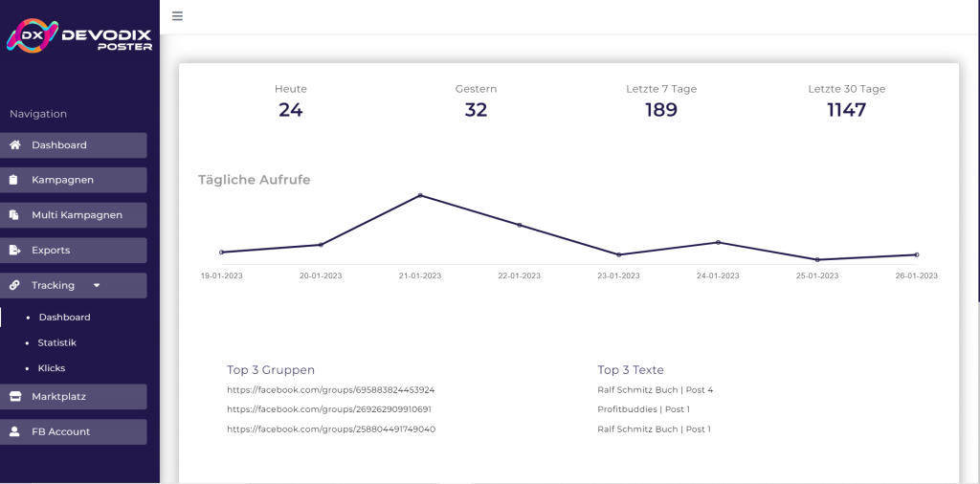
Task: Click the store icon beside Marktplatz
Action: 14,396
